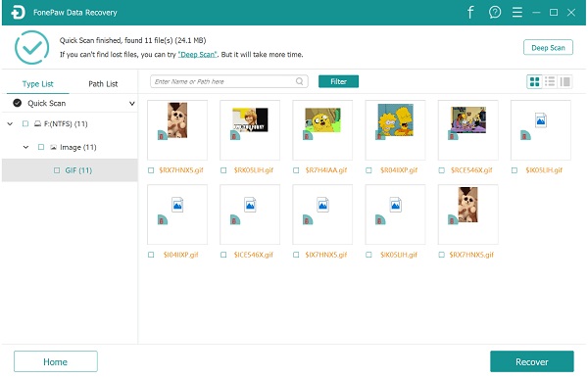Click the Filter button

pyautogui.click(x=338, y=81)
